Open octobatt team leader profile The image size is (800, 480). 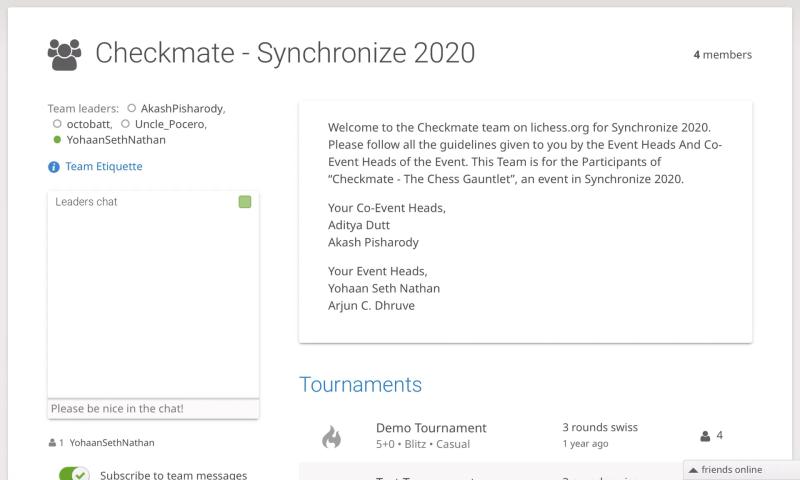point(89,124)
